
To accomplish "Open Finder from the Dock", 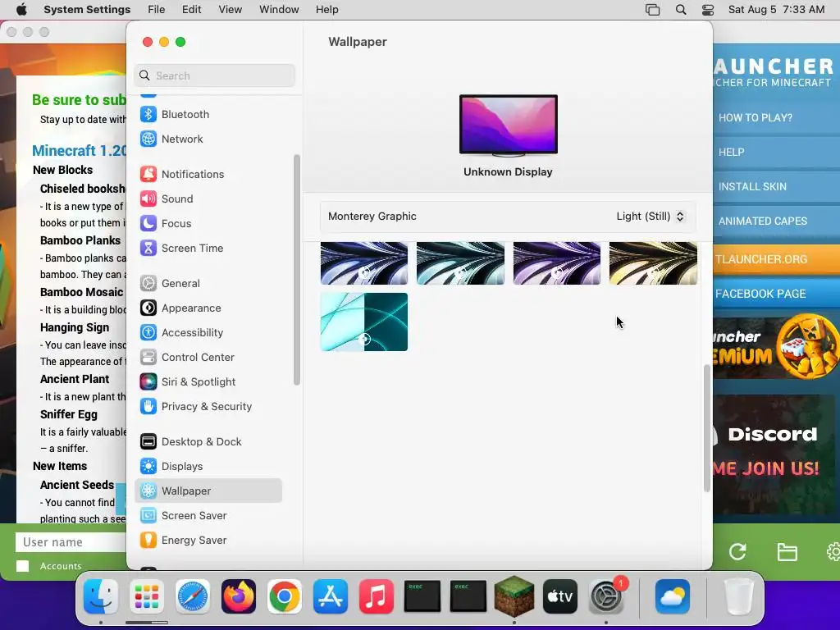I will coord(101,596).
